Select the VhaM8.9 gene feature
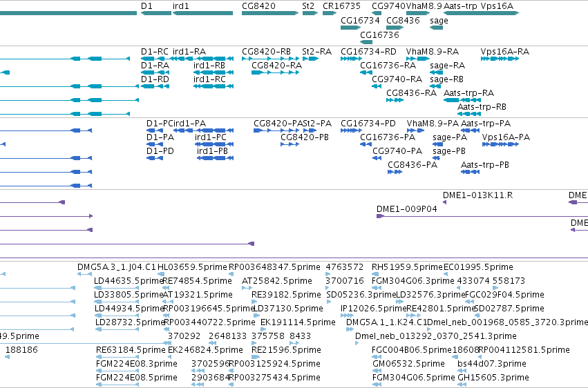This screenshot has width=588, height=388. coord(418,13)
